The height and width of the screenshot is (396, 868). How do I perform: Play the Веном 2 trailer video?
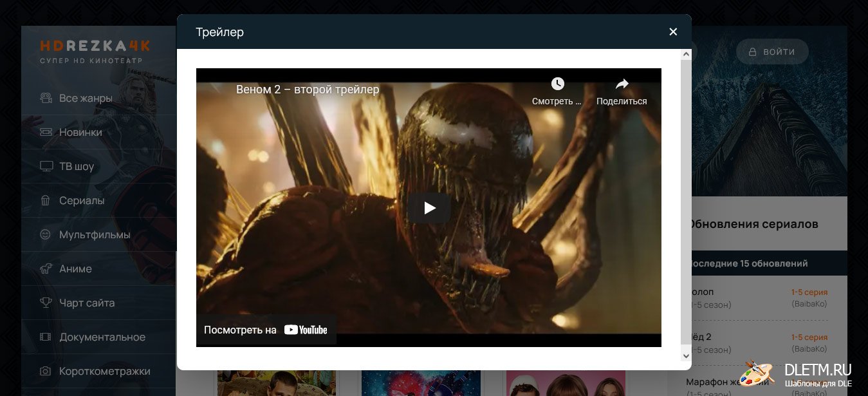pyautogui.click(x=429, y=208)
